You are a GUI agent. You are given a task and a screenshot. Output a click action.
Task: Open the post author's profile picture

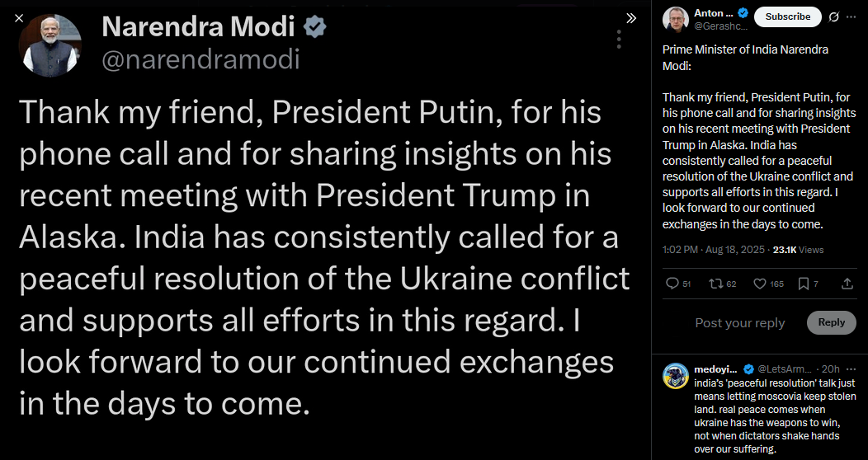point(676,20)
